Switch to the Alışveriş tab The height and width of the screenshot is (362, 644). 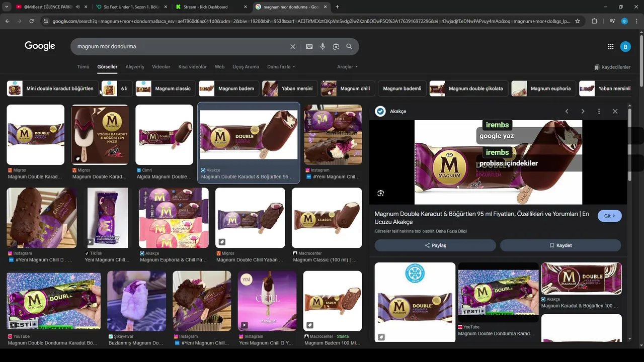pos(135,67)
